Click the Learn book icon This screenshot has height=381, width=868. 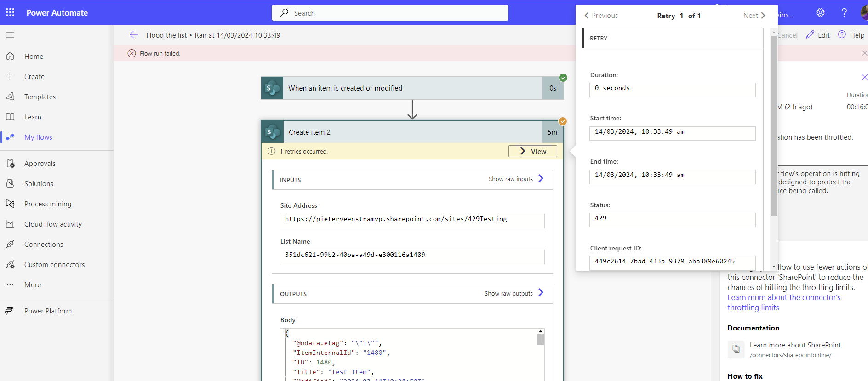click(x=10, y=117)
